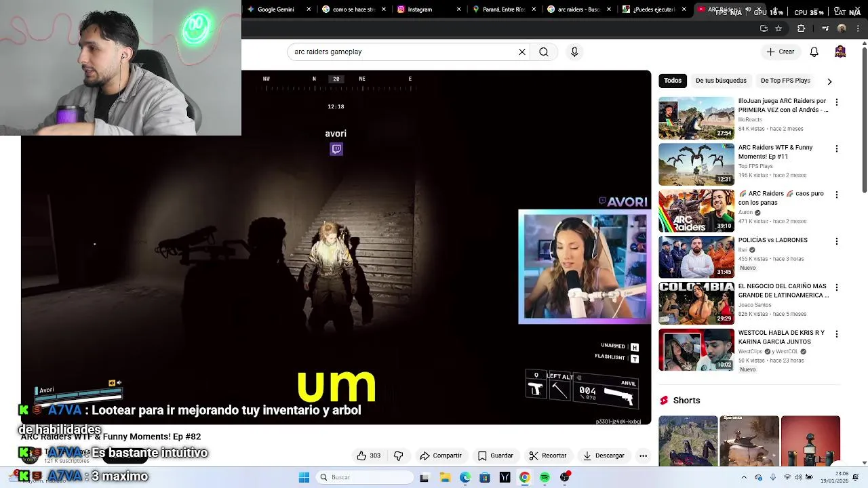
Task: Open the Windows Start menu
Action: coord(304,477)
